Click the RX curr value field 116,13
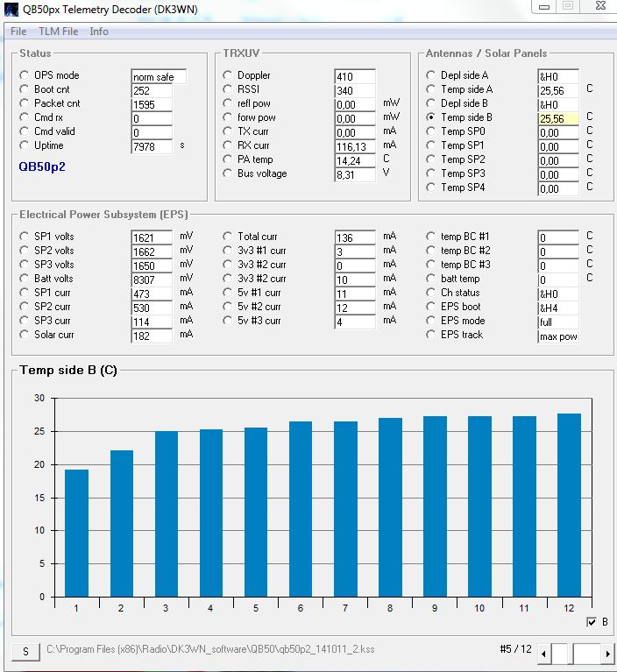 (x=355, y=146)
